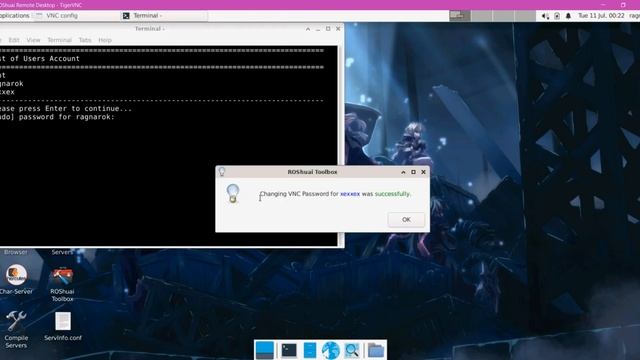
Task: Click the notification bell icon
Action: (568, 16)
